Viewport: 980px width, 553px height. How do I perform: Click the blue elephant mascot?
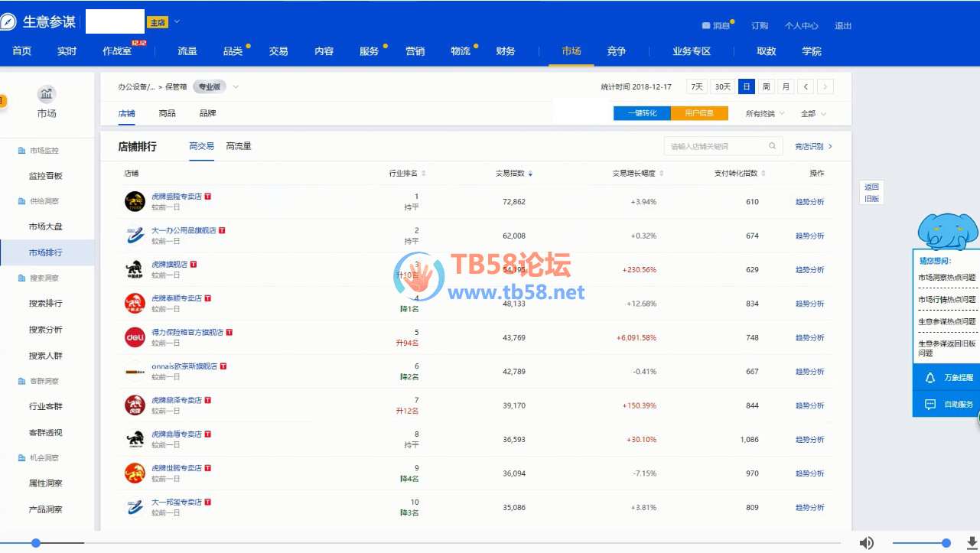(x=948, y=231)
